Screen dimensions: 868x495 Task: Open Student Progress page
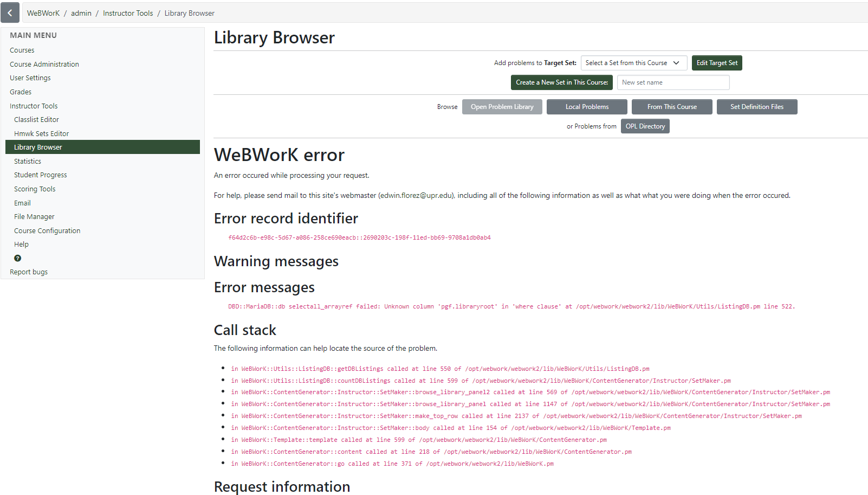41,175
